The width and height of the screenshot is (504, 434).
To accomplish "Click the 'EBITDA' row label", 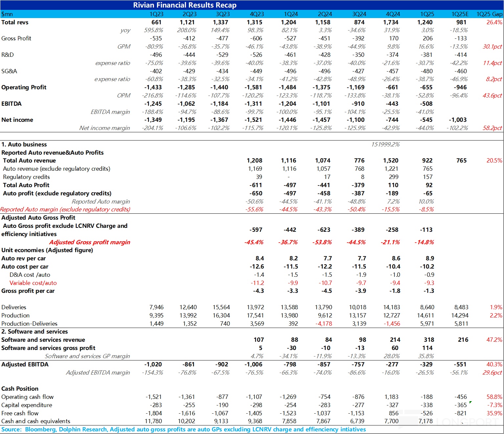I will pos(11,104).
